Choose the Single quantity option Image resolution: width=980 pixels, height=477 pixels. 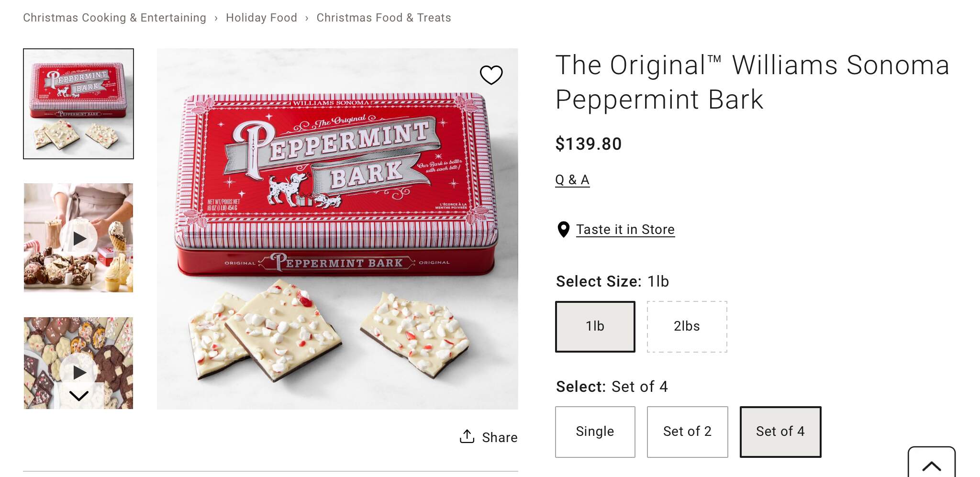pos(595,432)
